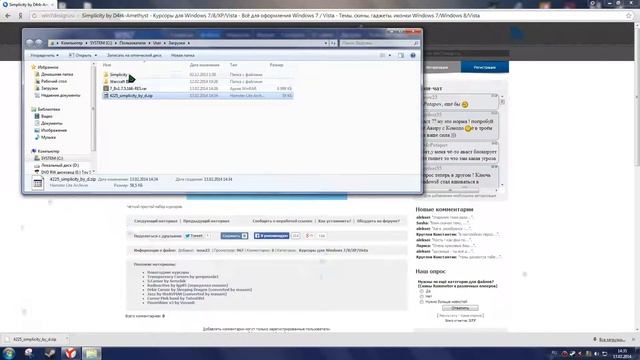
Task: Click the Google +1 button
Action: point(309,236)
